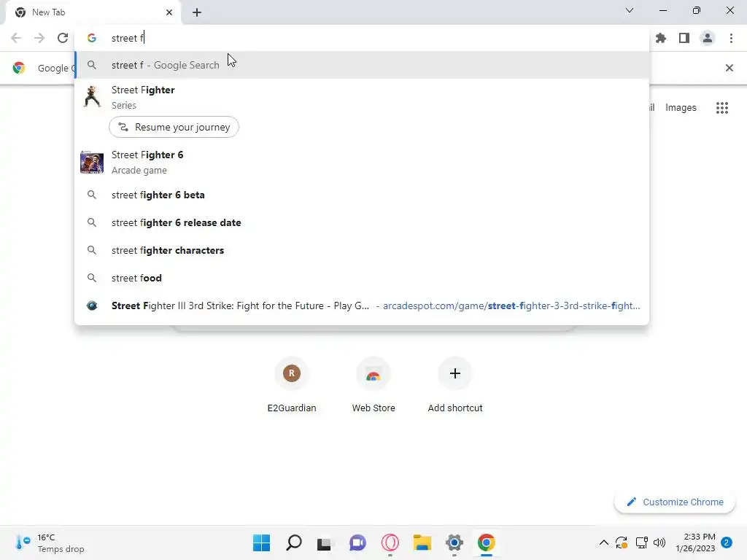Click Chrome icon in taskbar
The height and width of the screenshot is (560, 747).
click(487, 542)
